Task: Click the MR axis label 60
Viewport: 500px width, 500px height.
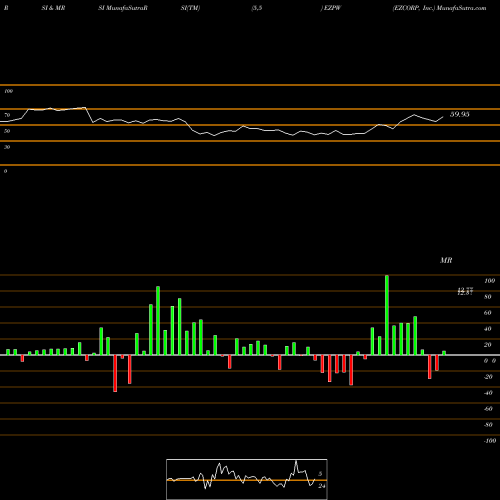Action: point(488,313)
